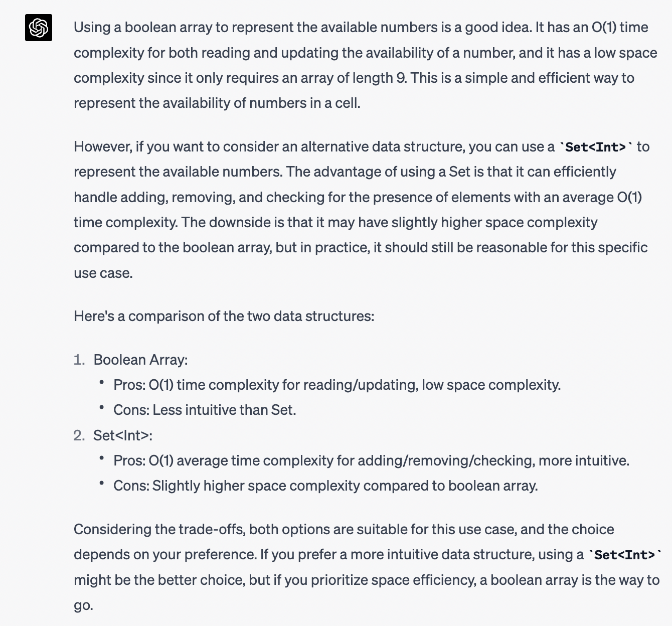Image resolution: width=672 pixels, height=626 pixels.
Task: Click the ChatGPT logo avatar
Action: 39,28
